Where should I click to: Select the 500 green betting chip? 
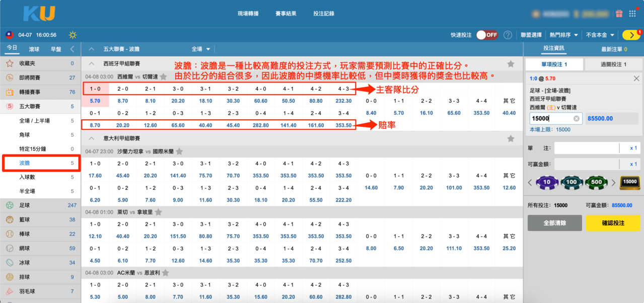(x=597, y=182)
